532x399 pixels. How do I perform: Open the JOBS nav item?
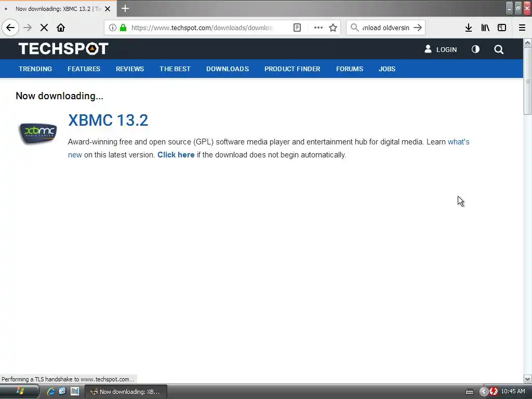(387, 69)
